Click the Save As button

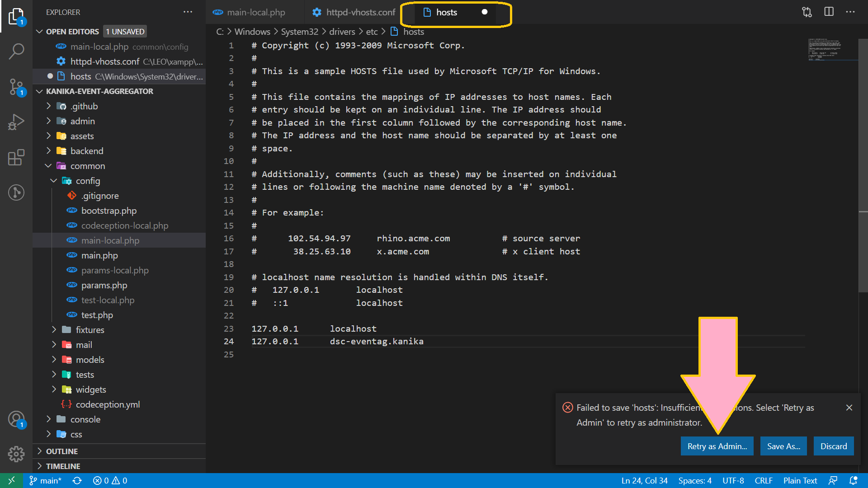(783, 446)
